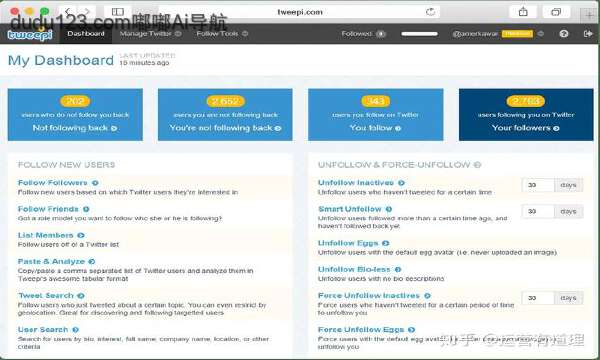Screen dimensions: 600x360
Task: Click the browser reload icon
Action: (430, 12)
